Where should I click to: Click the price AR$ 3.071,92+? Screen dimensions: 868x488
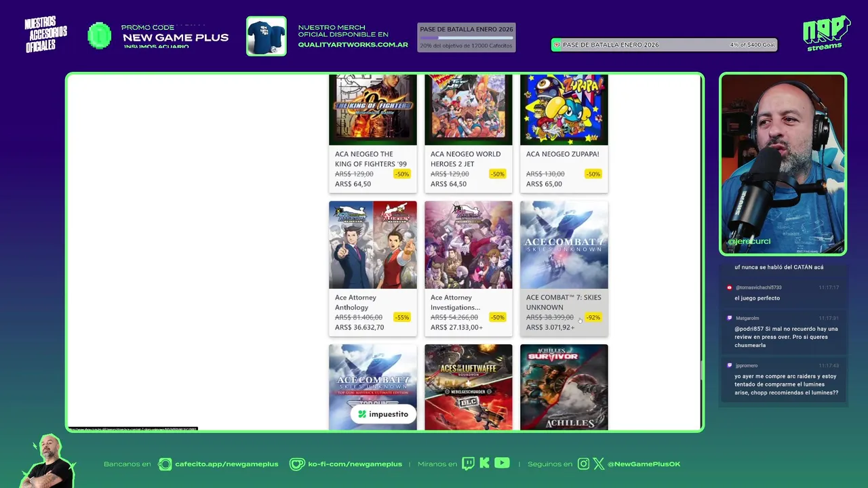(x=550, y=327)
